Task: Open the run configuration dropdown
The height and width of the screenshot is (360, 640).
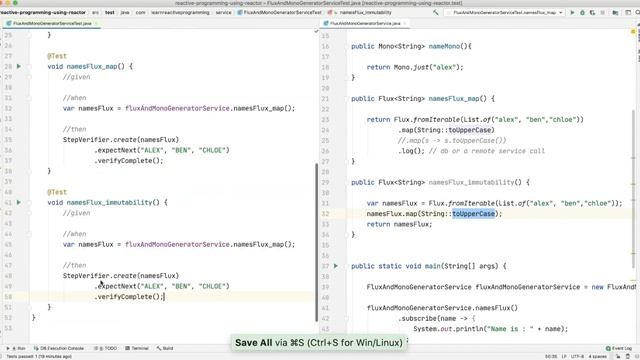Action: coord(505,13)
